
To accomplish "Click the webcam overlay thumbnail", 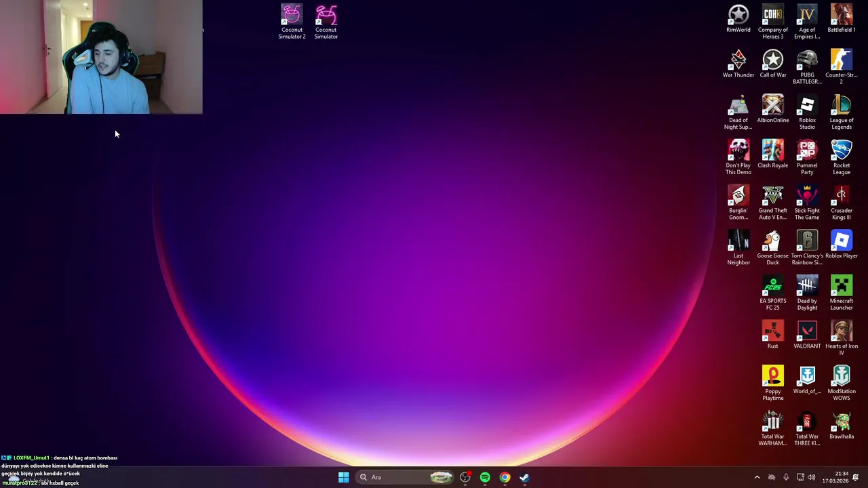I will tap(101, 57).
